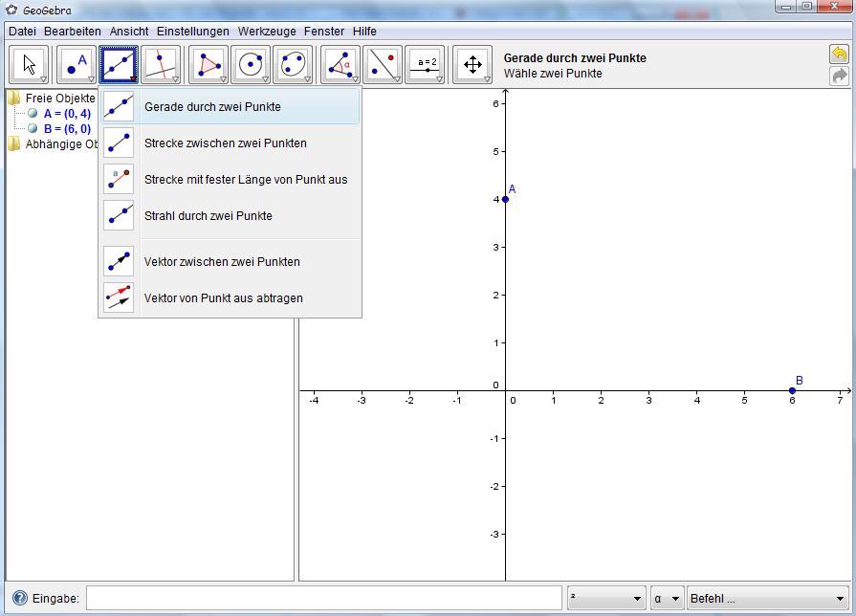856x616 pixels.
Task: Select the Ellipse conic tool
Action: click(293, 65)
